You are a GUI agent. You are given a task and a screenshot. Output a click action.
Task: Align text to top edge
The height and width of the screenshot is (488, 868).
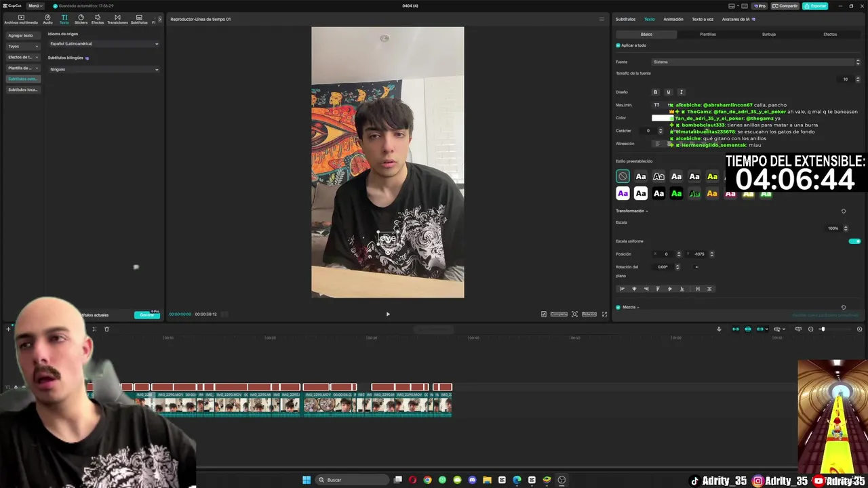[x=657, y=289]
